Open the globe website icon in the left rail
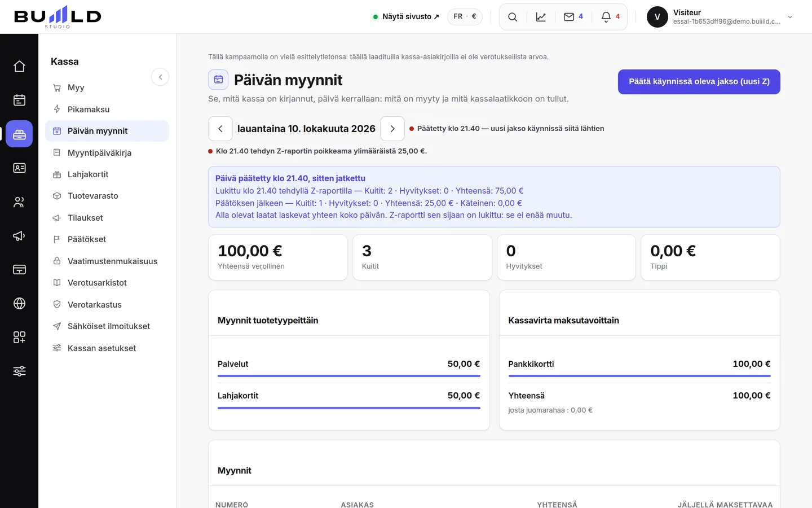The width and height of the screenshot is (812, 508). [19, 303]
